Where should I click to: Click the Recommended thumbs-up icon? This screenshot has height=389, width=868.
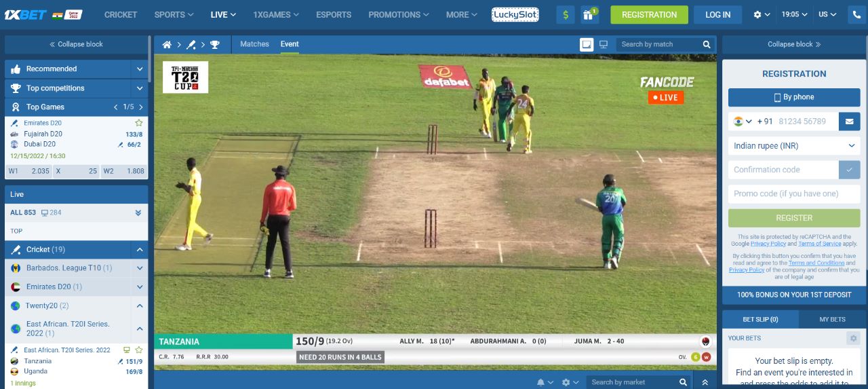point(16,69)
